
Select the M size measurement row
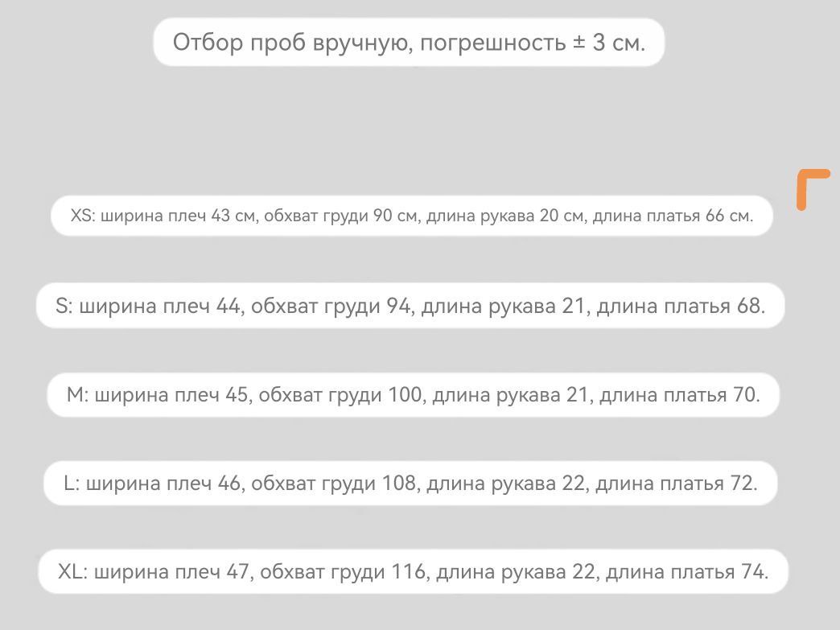[x=413, y=395]
